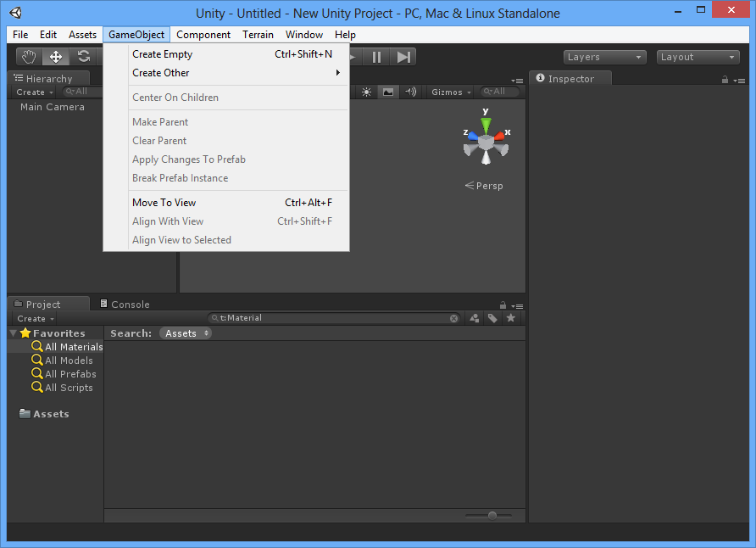
Task: Choose Move To View menu entry
Action: 226,203
